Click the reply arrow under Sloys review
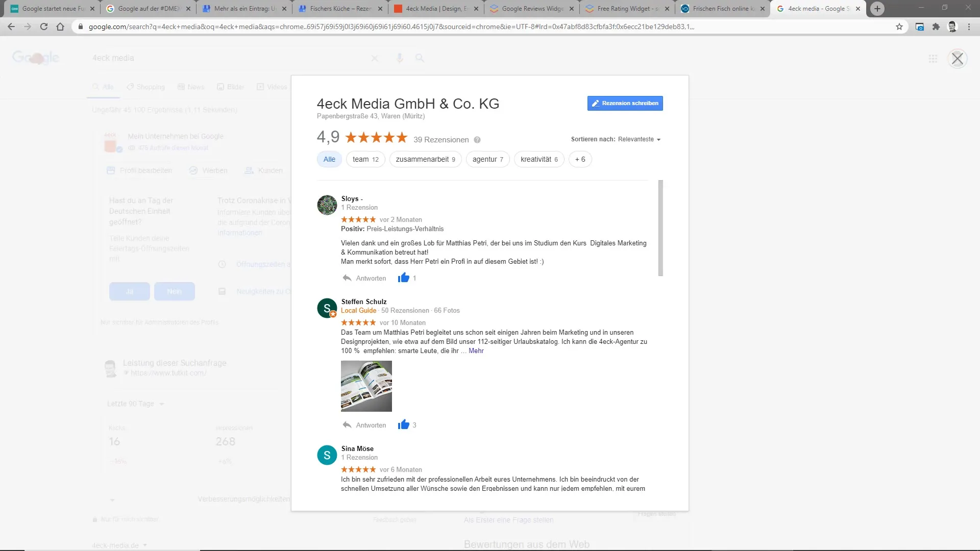 [x=347, y=278]
